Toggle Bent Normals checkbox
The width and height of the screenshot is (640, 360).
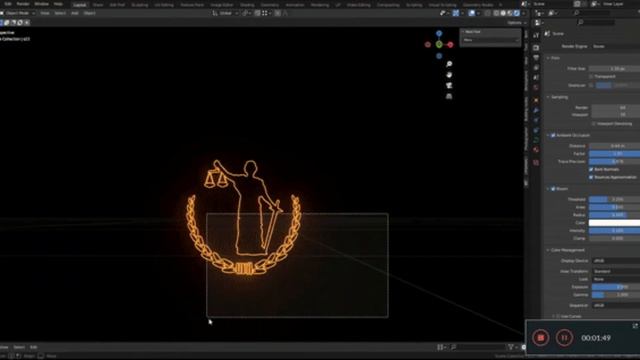tap(591, 169)
